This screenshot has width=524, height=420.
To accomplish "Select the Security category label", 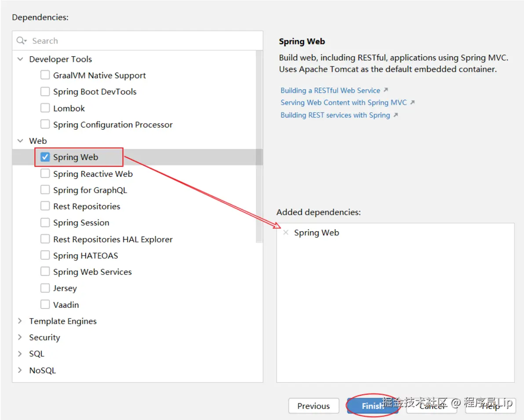I will coord(44,337).
